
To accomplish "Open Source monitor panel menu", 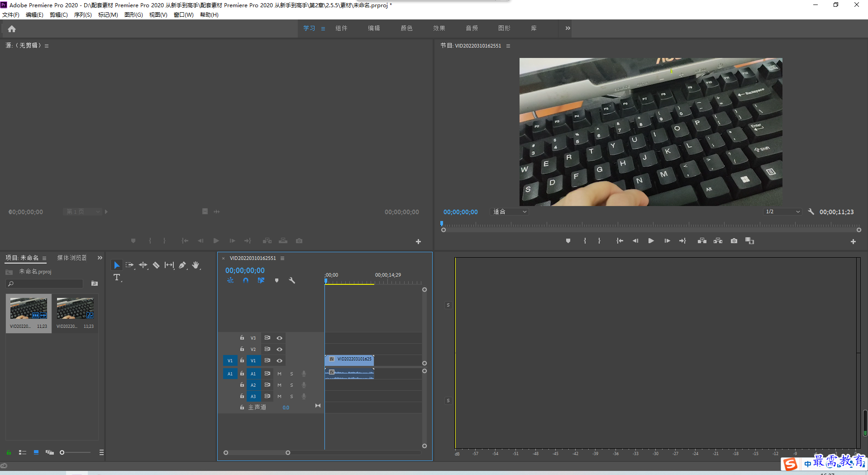I will pos(47,46).
